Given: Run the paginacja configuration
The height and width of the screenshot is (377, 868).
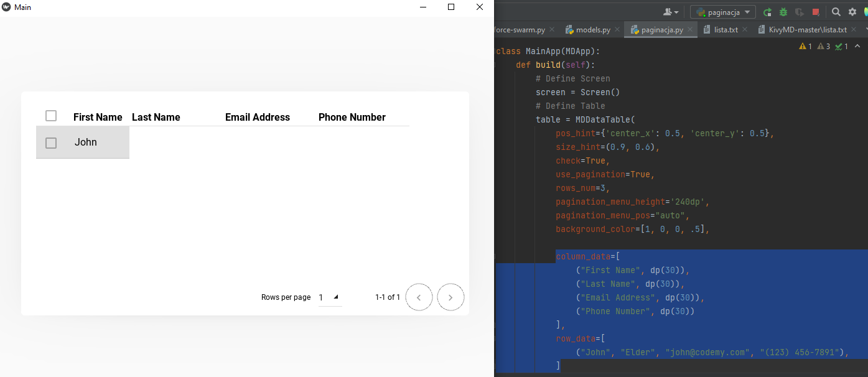Looking at the screenshot, I should (x=767, y=11).
